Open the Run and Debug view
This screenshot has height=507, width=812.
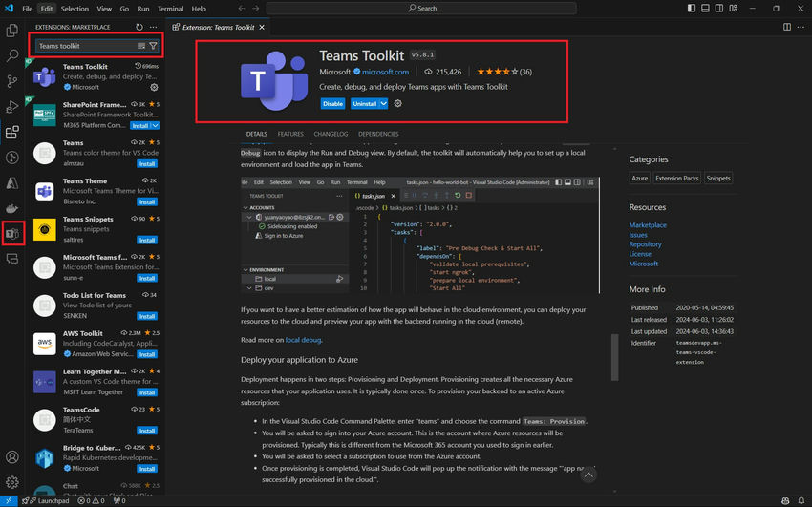12,107
